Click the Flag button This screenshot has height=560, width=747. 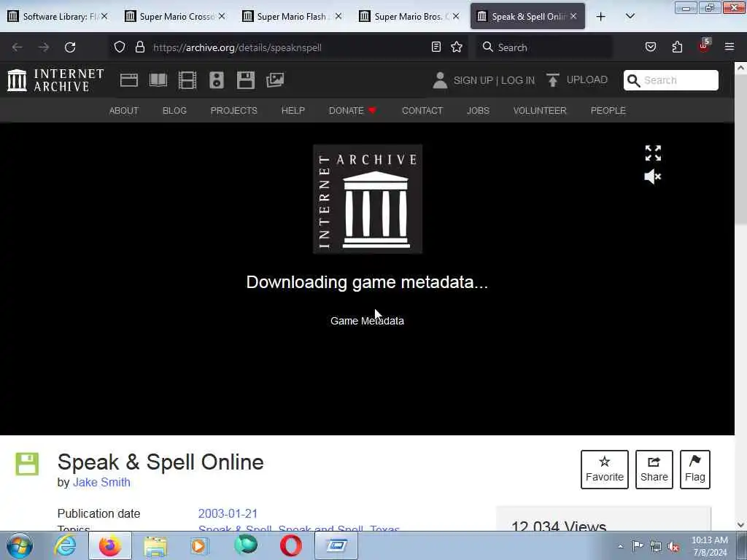[x=695, y=469]
